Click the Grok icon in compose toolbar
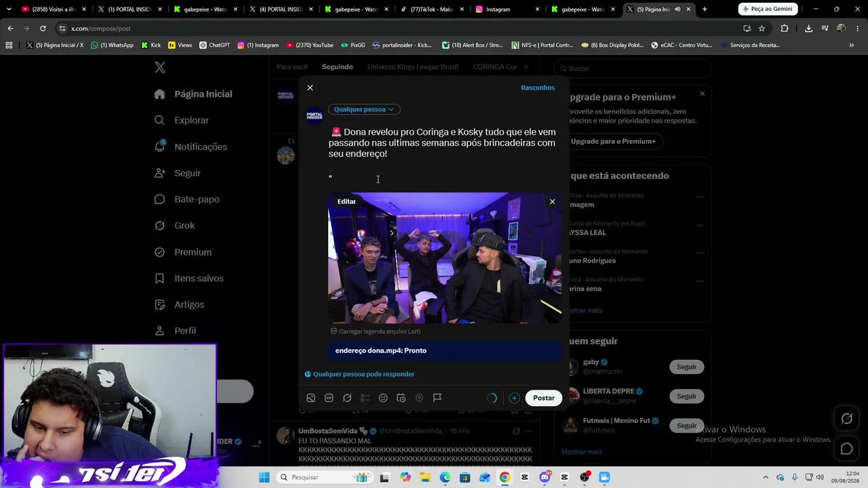The height and width of the screenshot is (488, 868). pyautogui.click(x=347, y=398)
